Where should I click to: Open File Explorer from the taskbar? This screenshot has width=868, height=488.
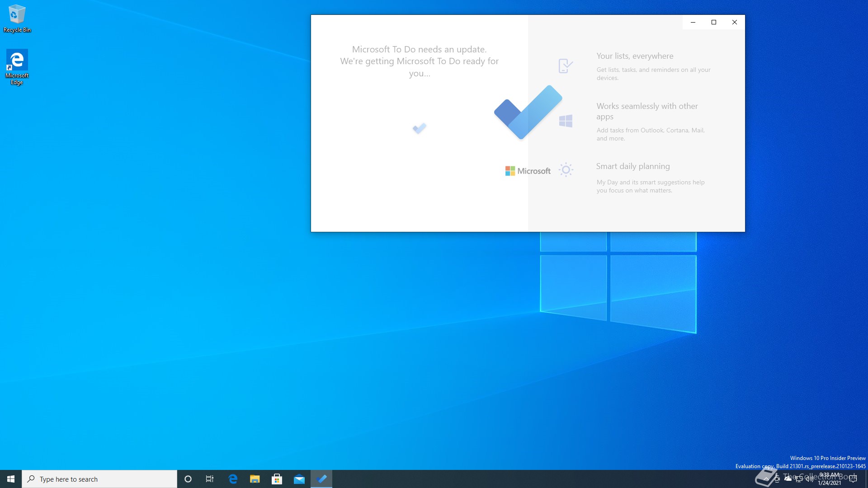[255, 479]
